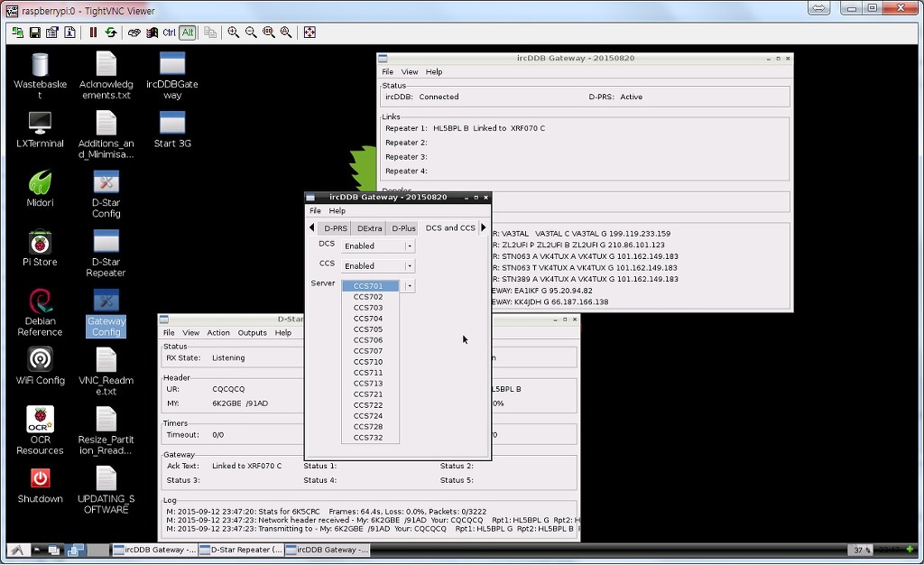Switch VNC viewer to full screen
The width and height of the screenshot is (924, 565).
click(x=310, y=32)
